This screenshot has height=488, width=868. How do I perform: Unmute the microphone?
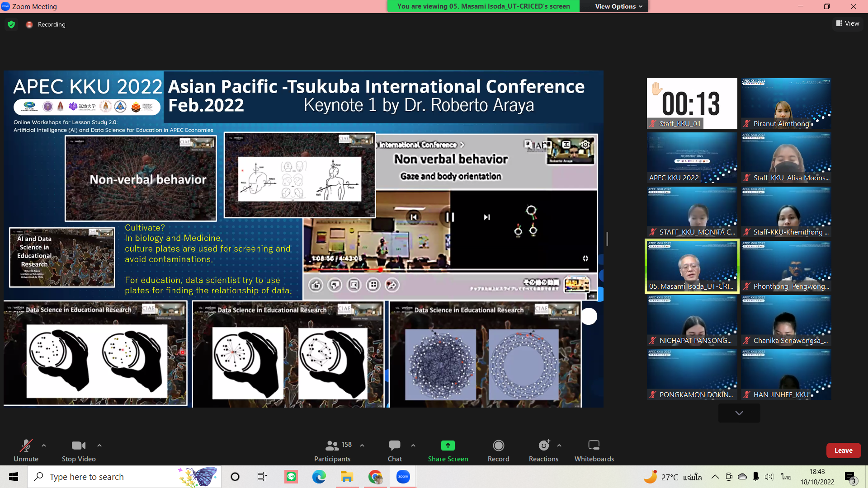[x=26, y=446]
